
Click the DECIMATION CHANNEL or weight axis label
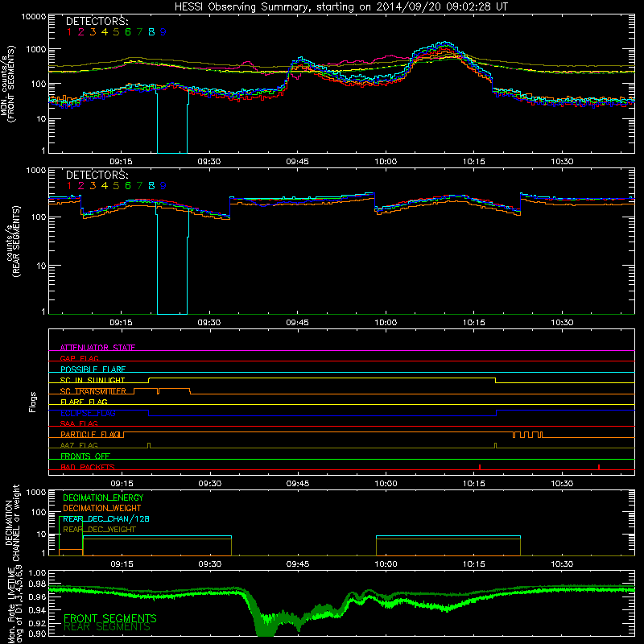click(x=11, y=522)
